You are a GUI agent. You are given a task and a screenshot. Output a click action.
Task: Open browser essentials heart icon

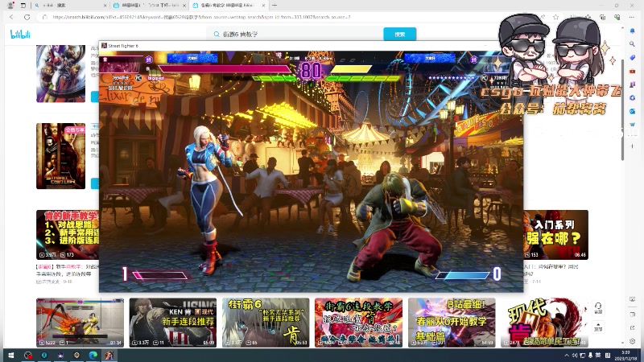click(x=617, y=17)
